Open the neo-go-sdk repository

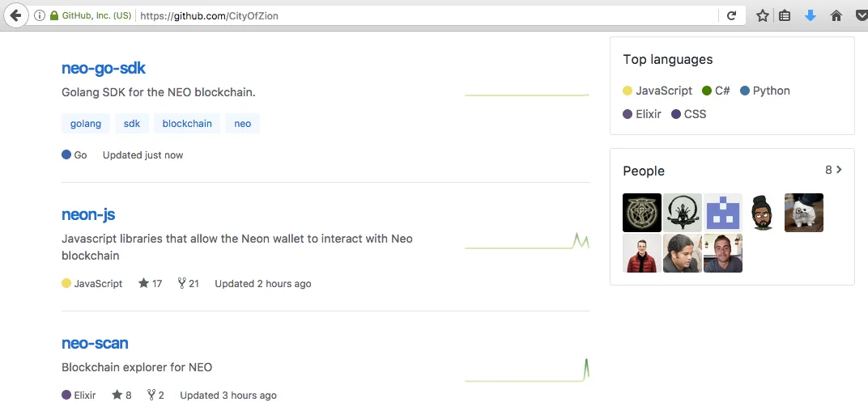[104, 68]
